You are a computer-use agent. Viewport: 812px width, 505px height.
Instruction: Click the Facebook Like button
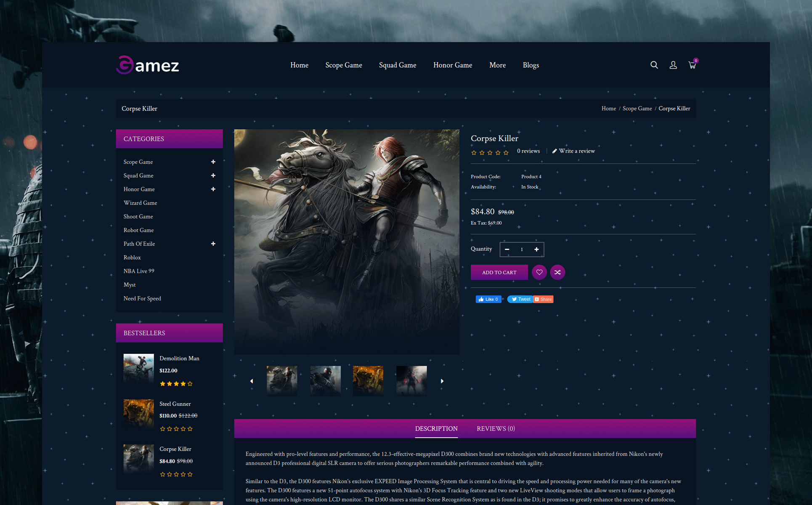[488, 299]
